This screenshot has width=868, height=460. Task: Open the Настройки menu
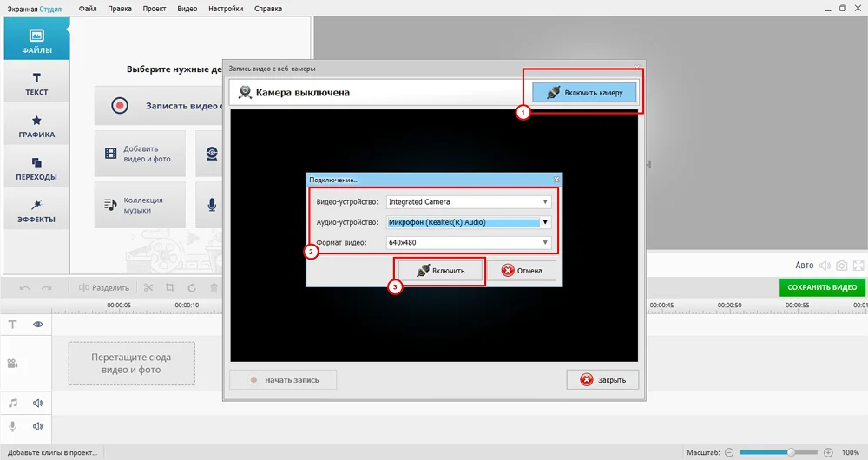[226, 8]
